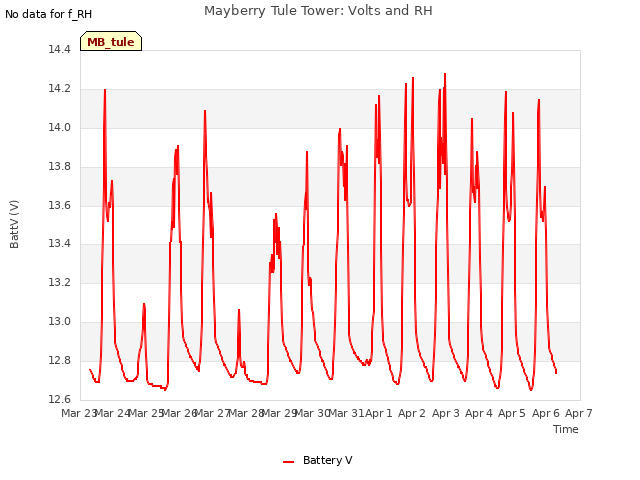Click the 13.0 y-axis tick label
Screen dimensions: 640x480
pos(60,322)
